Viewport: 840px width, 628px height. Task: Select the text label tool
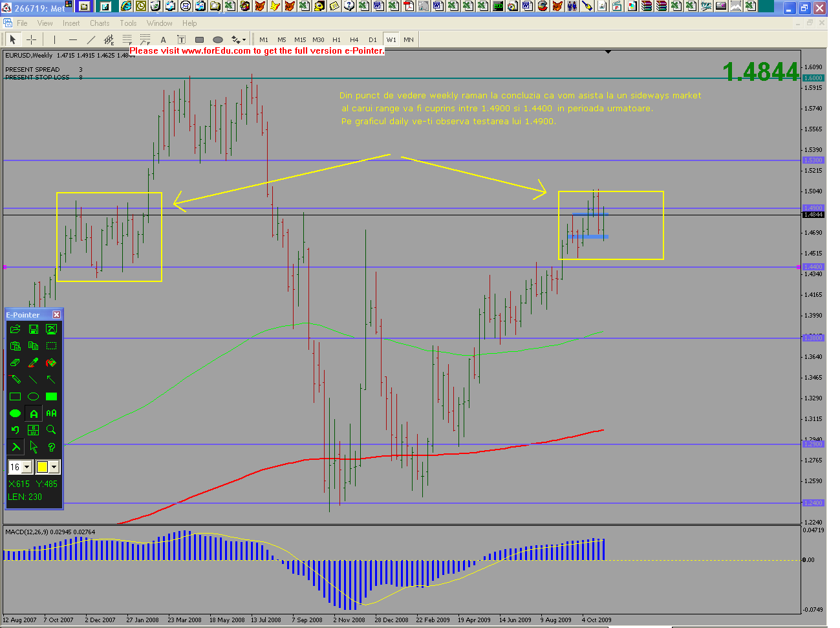(x=181, y=39)
